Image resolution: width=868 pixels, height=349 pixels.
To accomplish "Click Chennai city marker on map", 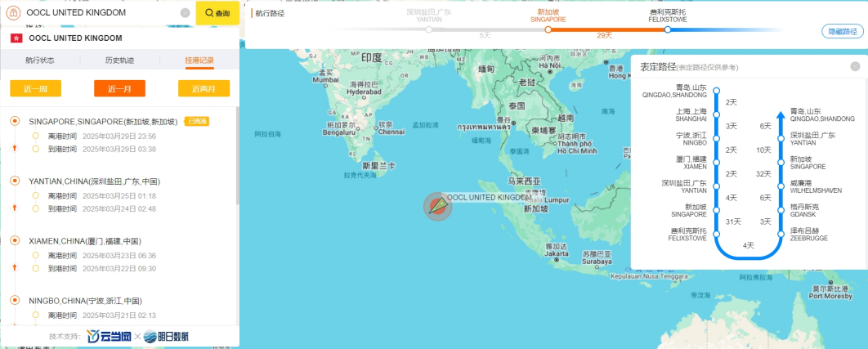I will coord(376,128).
